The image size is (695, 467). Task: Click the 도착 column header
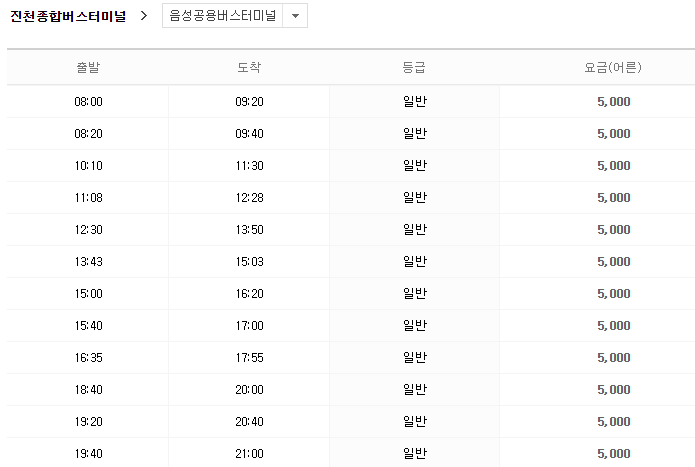(x=249, y=67)
